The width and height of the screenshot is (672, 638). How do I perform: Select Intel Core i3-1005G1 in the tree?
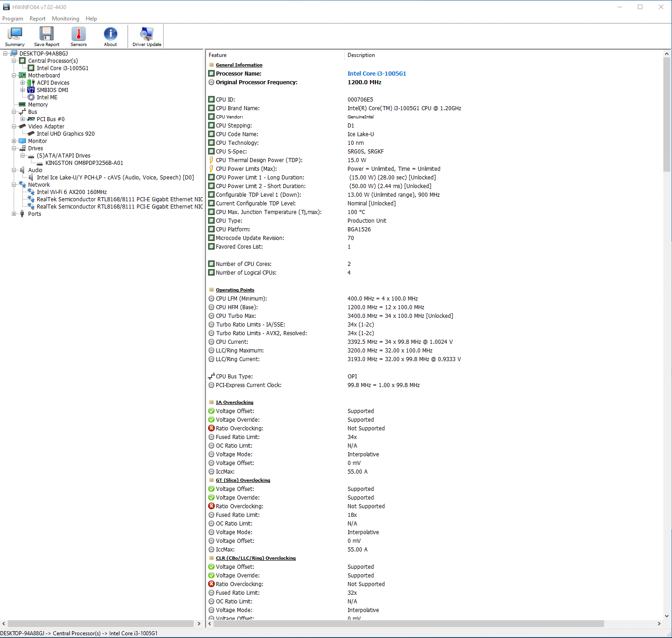63,68
